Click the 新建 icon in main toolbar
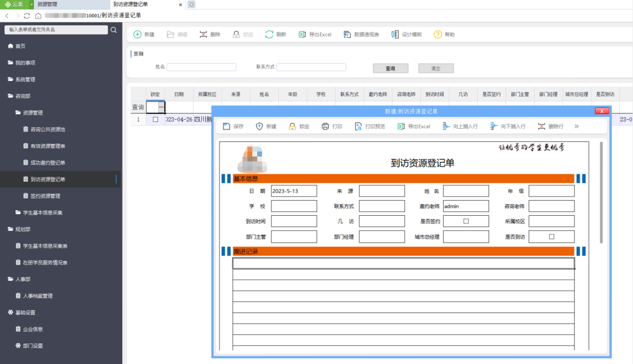The height and width of the screenshot is (364, 633). [x=137, y=34]
